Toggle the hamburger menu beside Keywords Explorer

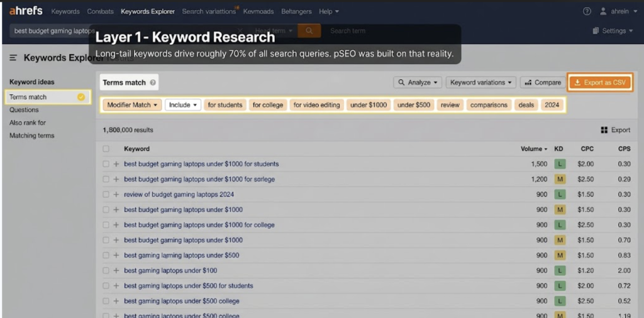[x=13, y=58]
